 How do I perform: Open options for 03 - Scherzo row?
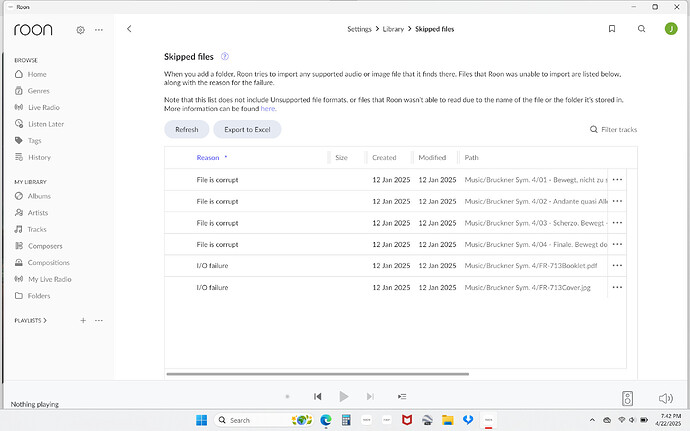617,223
